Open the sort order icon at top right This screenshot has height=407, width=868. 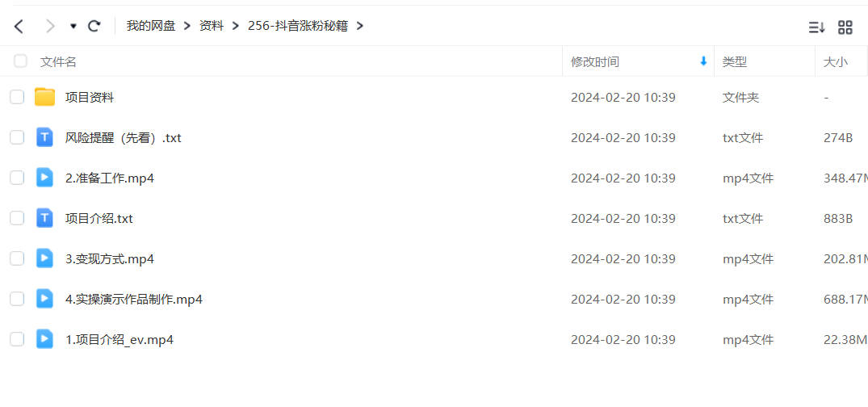point(816,27)
